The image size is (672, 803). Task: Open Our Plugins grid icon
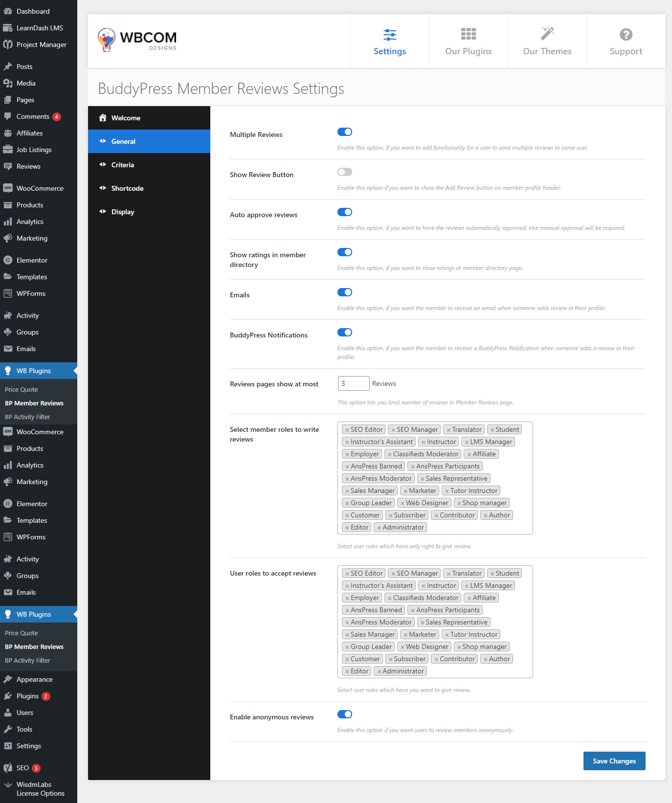468,34
